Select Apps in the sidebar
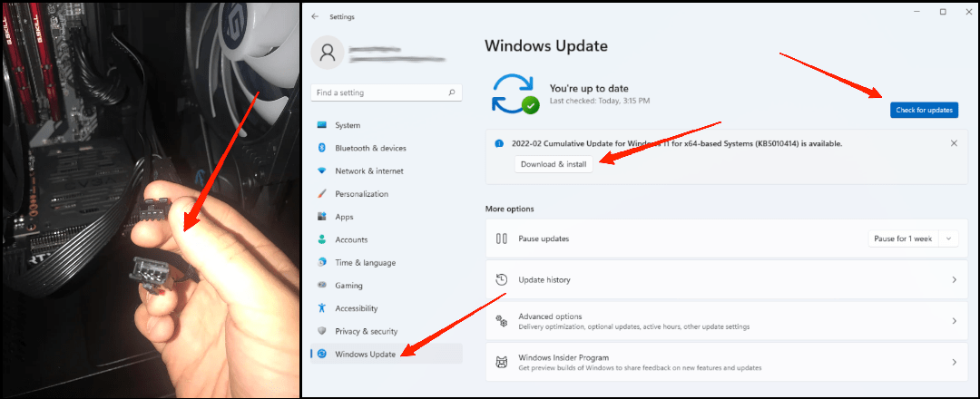 tap(387, 217)
